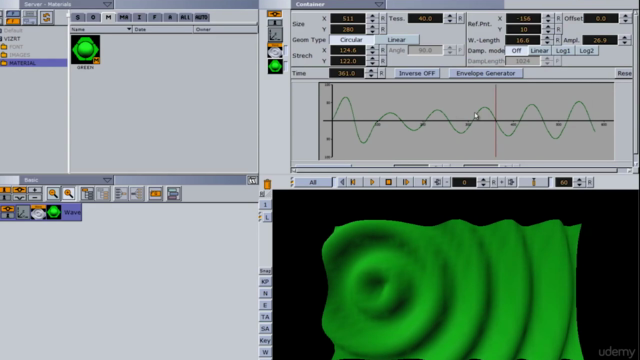The image size is (640, 360).
Task: Click the server refresh arrows icon
Action: (46, 17)
